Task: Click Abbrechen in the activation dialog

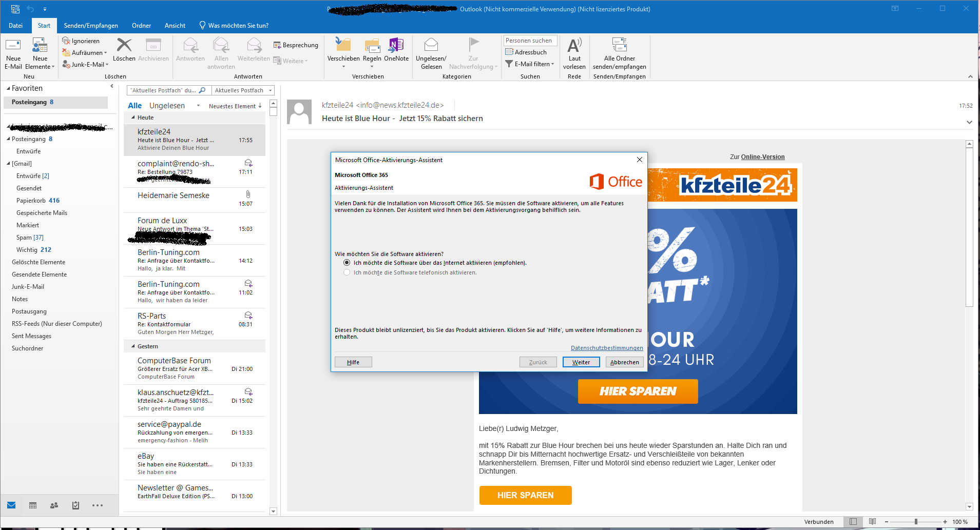Action: click(x=625, y=362)
